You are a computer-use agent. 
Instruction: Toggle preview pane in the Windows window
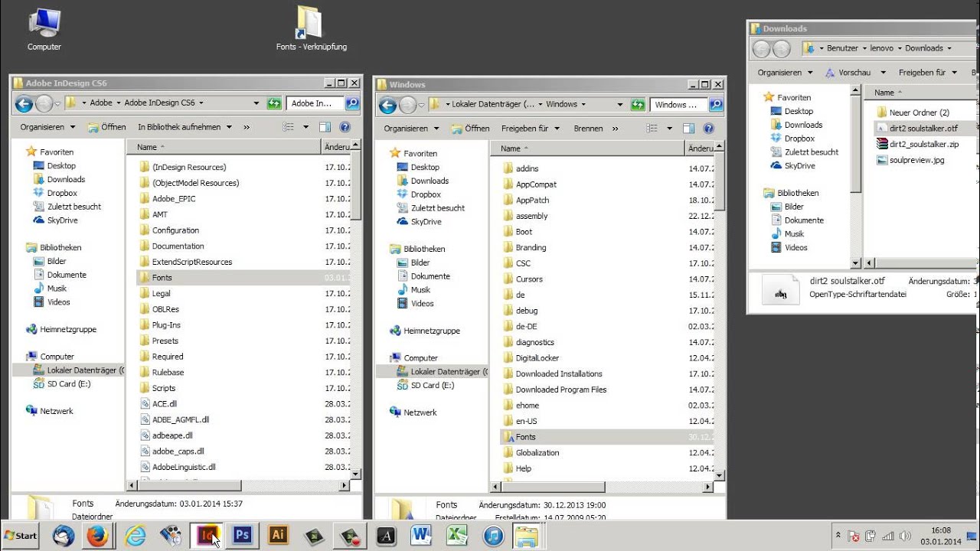pos(688,129)
